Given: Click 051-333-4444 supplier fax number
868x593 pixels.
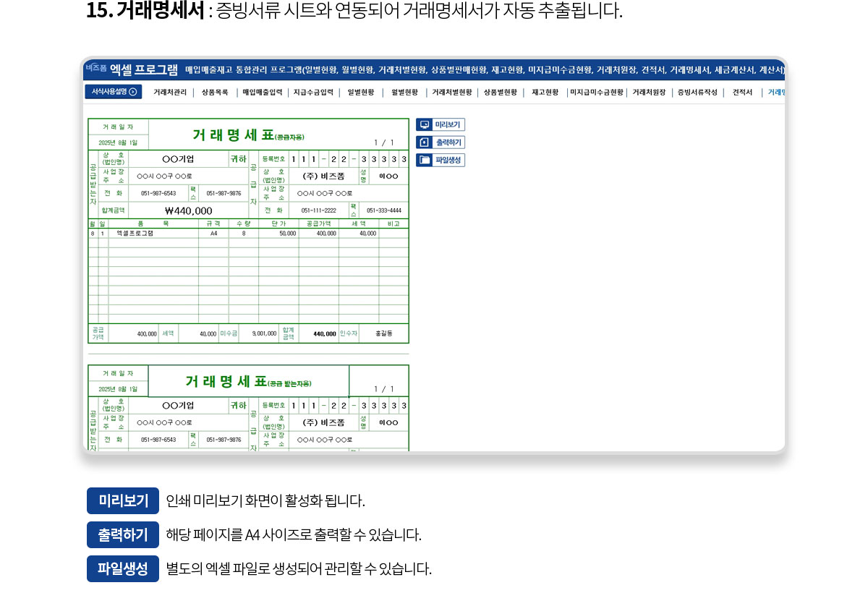Looking at the screenshot, I should 383,210.
